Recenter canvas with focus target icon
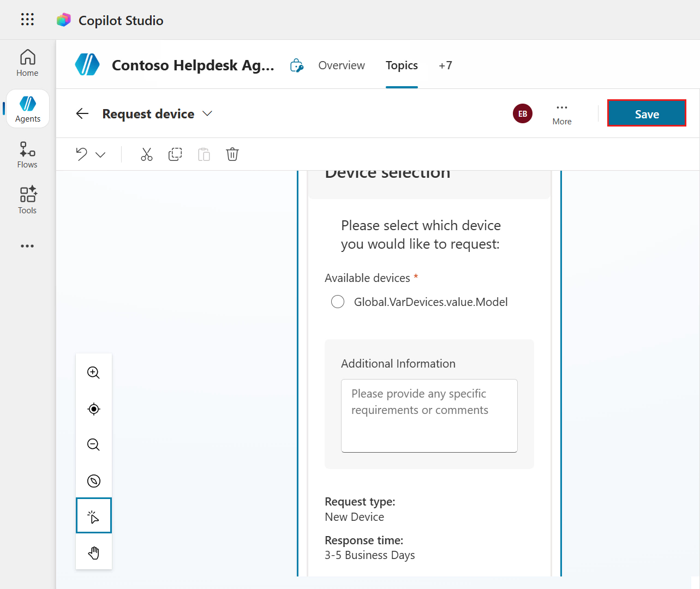Image resolution: width=700 pixels, height=589 pixels. point(94,409)
